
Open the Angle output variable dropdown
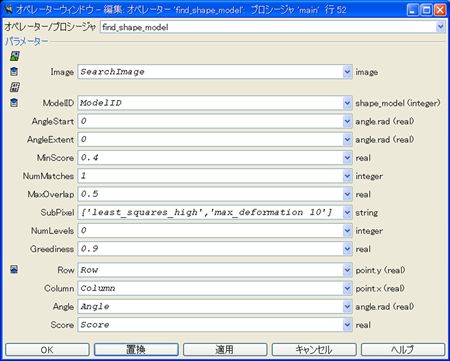click(347, 306)
